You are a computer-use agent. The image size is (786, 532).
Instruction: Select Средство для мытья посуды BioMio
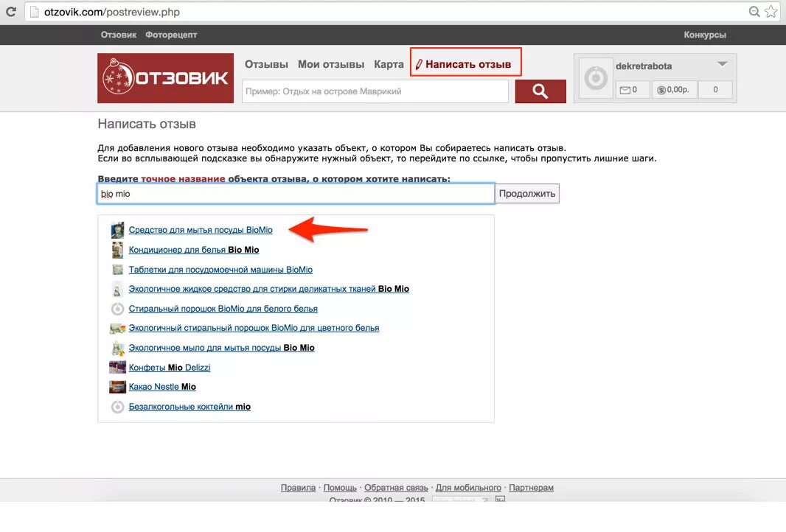coord(201,230)
